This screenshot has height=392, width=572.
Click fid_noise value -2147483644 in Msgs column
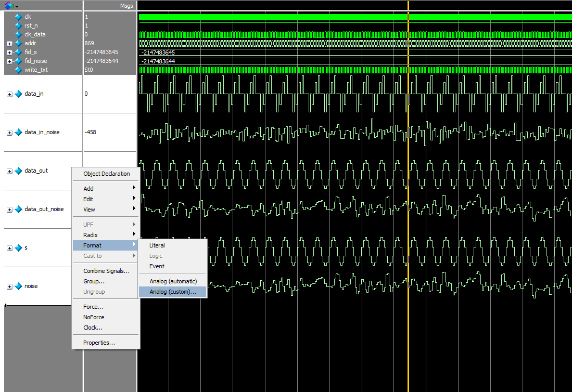tap(101, 61)
